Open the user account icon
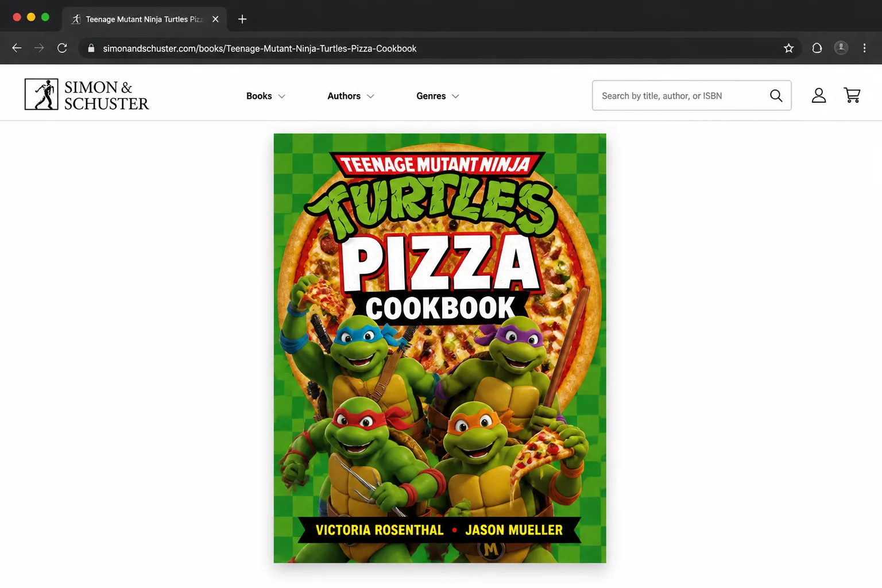The image size is (882, 588). point(819,95)
